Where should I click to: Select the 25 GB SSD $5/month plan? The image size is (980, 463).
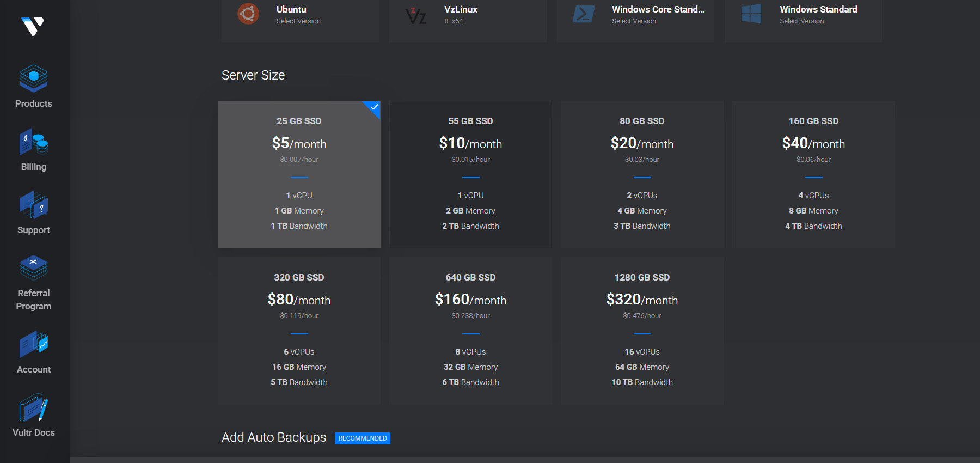pos(299,174)
